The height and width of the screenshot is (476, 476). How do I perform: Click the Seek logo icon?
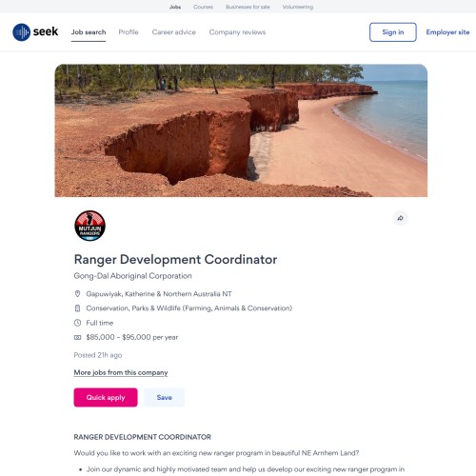click(x=21, y=32)
